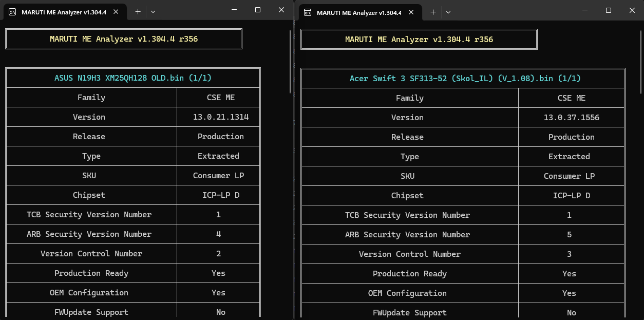This screenshot has height=320, width=644.
Task: Click the terminal icon in the ASUS window tab
Action: point(13,12)
